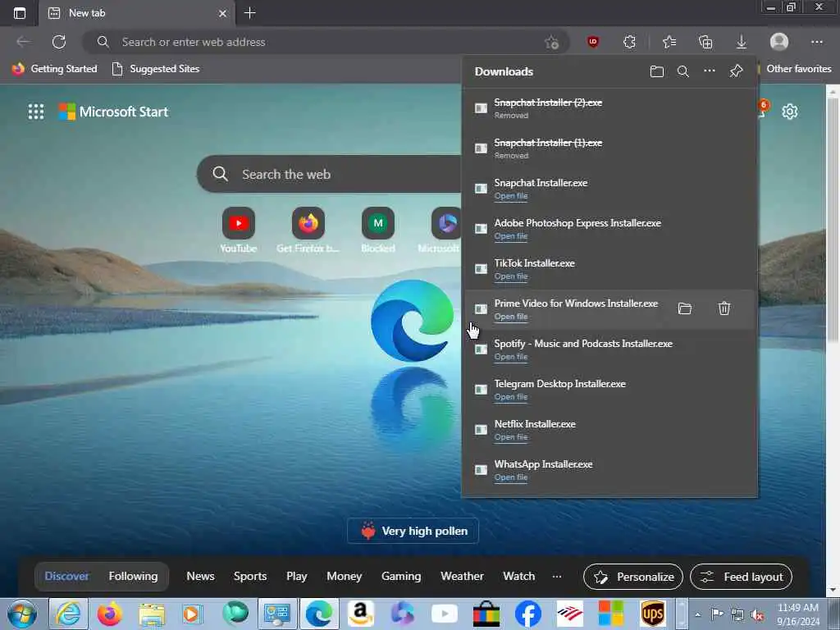This screenshot has width=840, height=630.
Task: Open more options in Downloads panel
Action: tap(710, 71)
